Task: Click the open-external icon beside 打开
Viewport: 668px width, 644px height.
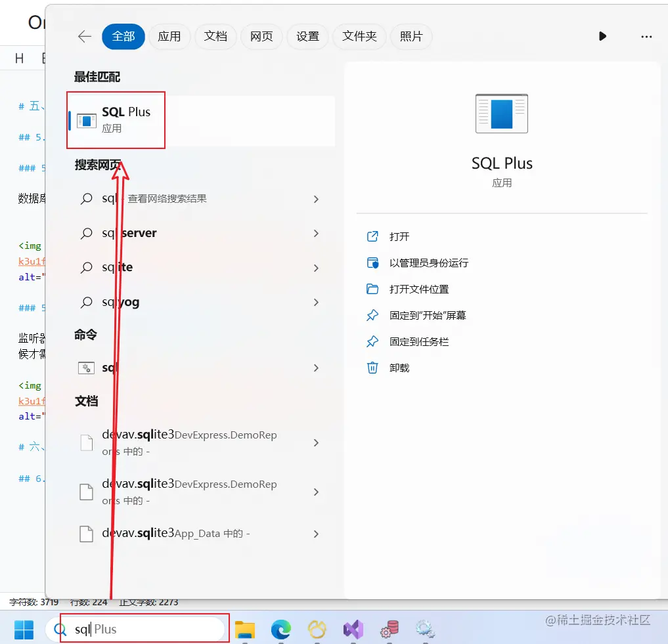Action: [372, 236]
